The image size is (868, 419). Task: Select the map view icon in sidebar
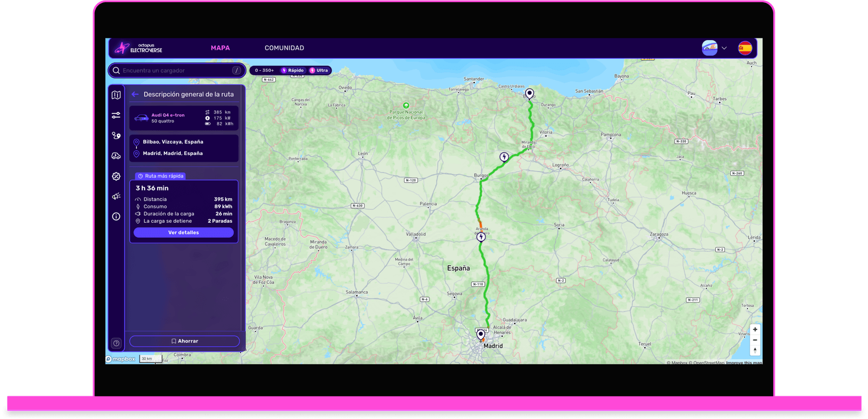click(116, 95)
